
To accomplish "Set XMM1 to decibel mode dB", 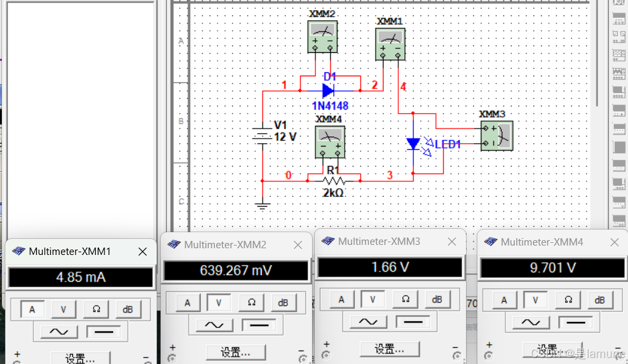I will coord(128,310).
